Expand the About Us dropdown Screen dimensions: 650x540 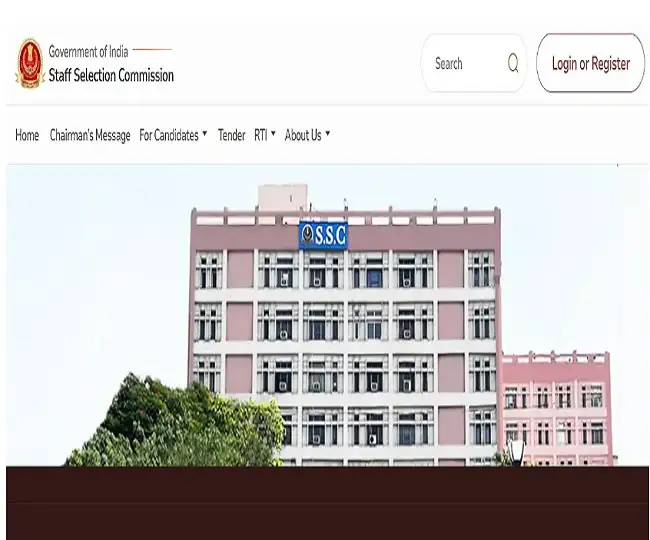307,135
